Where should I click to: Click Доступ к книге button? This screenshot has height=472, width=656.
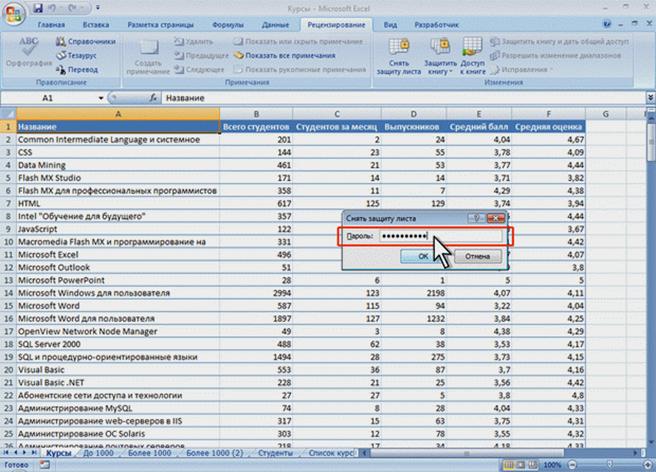point(472,56)
